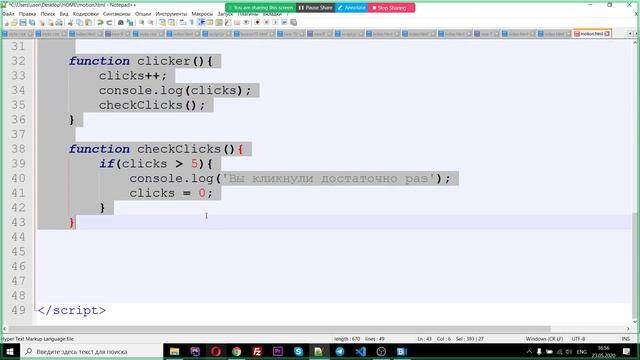The image size is (640, 360).
Task: Open Кодировки menu
Action: click(x=86, y=14)
